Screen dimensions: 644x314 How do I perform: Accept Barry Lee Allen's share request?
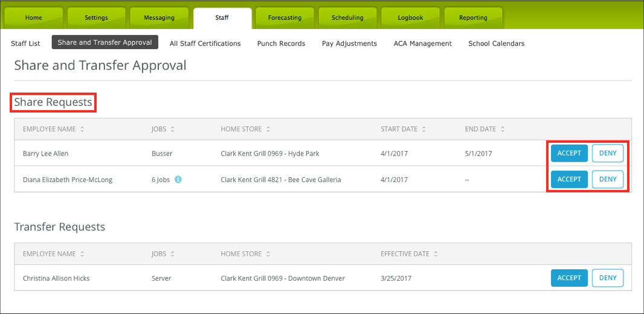click(x=569, y=153)
